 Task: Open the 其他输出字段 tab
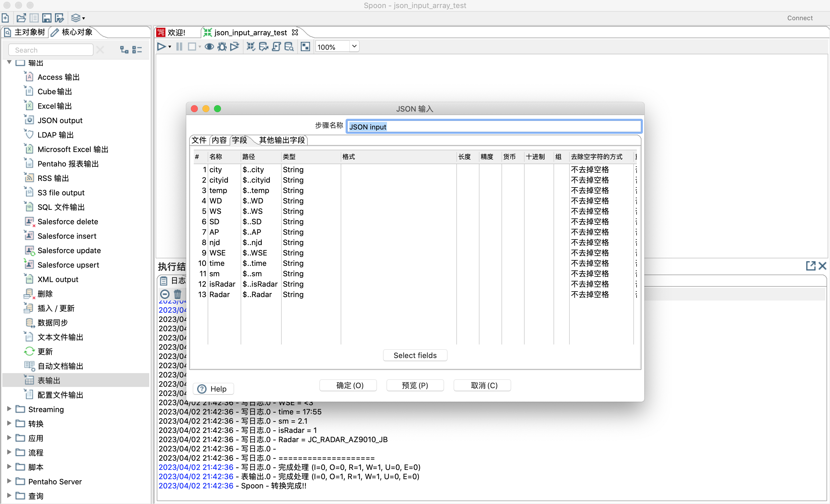(x=282, y=140)
